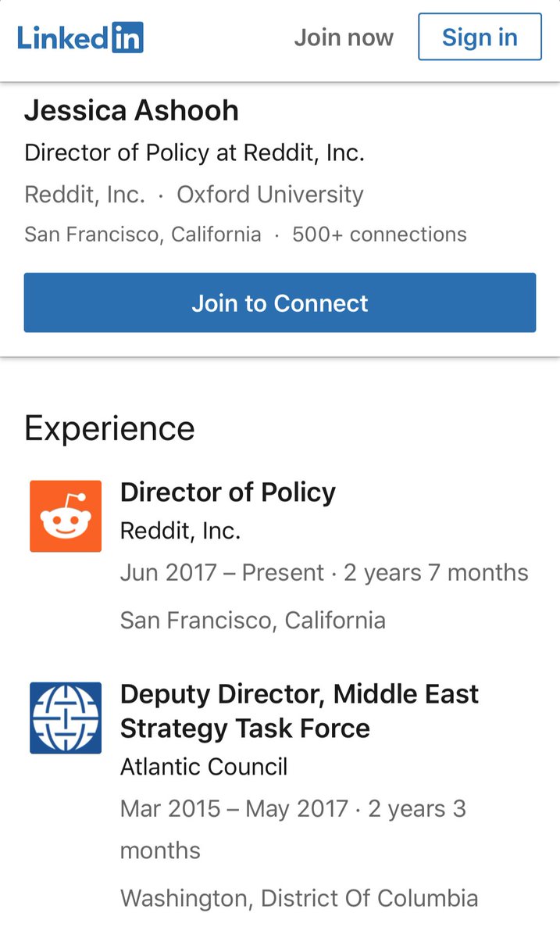
Task: Select the Experience section heading
Action: [109, 428]
